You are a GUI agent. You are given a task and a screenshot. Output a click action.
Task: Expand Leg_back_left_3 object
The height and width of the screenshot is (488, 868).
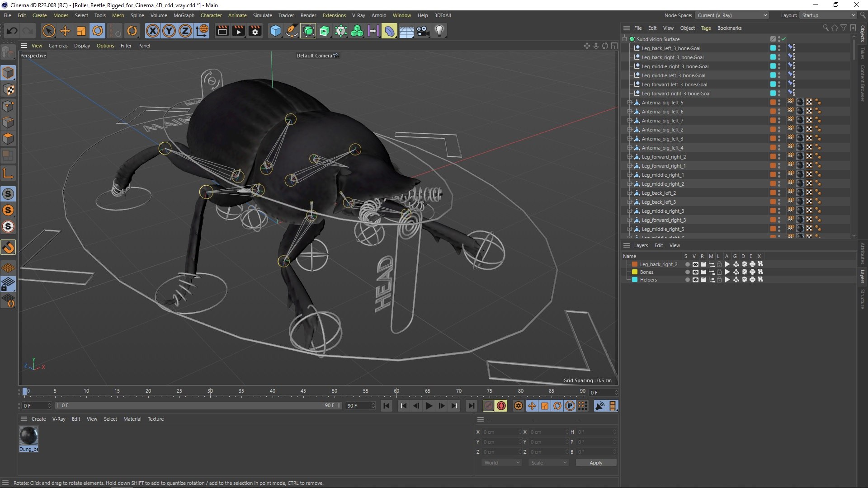pyautogui.click(x=629, y=202)
